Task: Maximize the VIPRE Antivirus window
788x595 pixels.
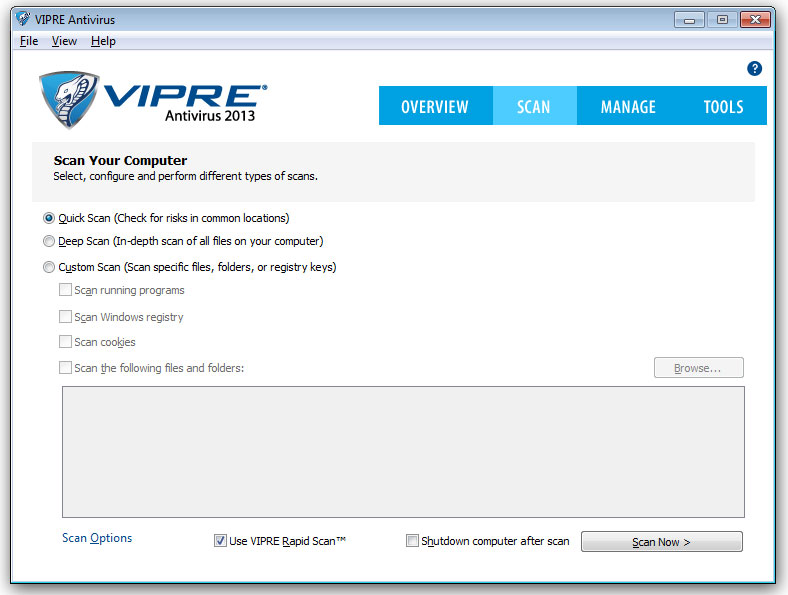Action: [722, 20]
